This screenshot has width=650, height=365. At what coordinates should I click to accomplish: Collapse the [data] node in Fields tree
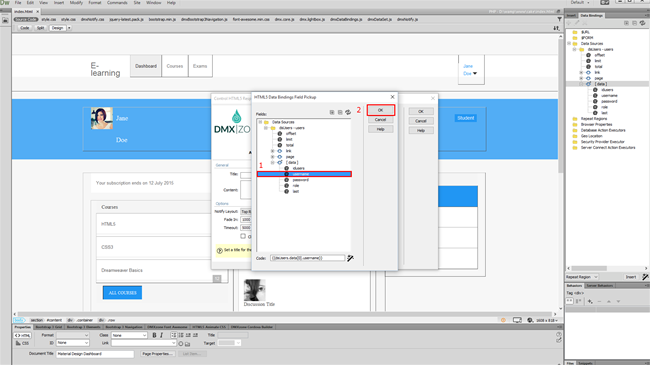(272, 163)
